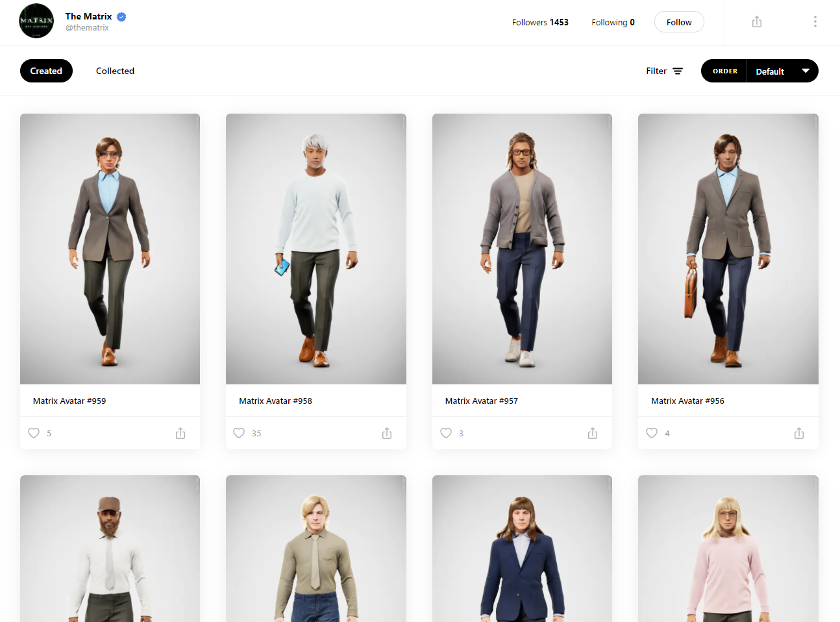Open the avatar in pink sweater
The image size is (840, 622).
pos(728,549)
